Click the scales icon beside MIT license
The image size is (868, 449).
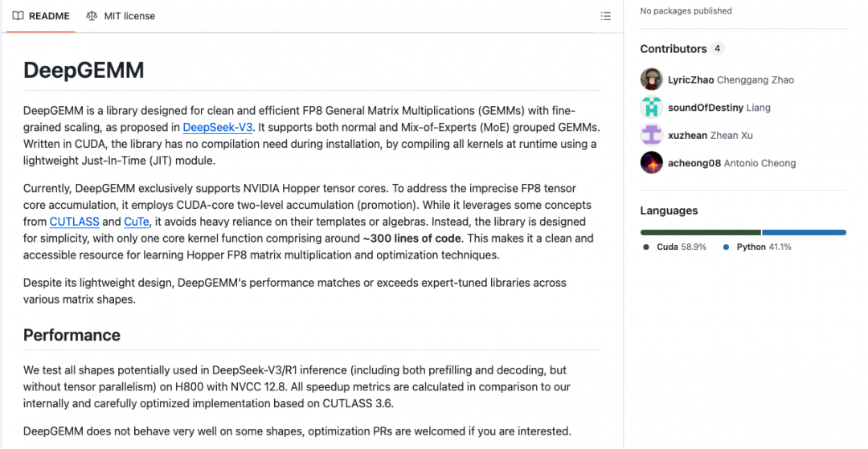92,16
